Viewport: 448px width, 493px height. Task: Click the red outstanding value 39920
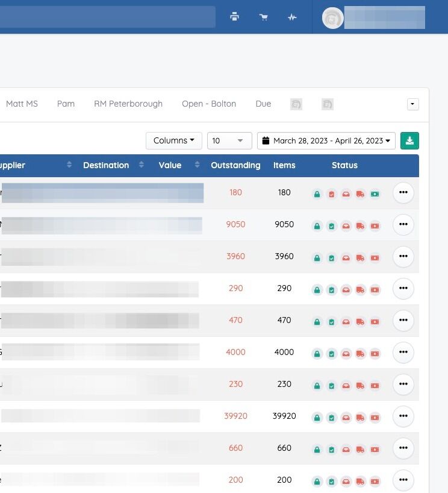235,416
